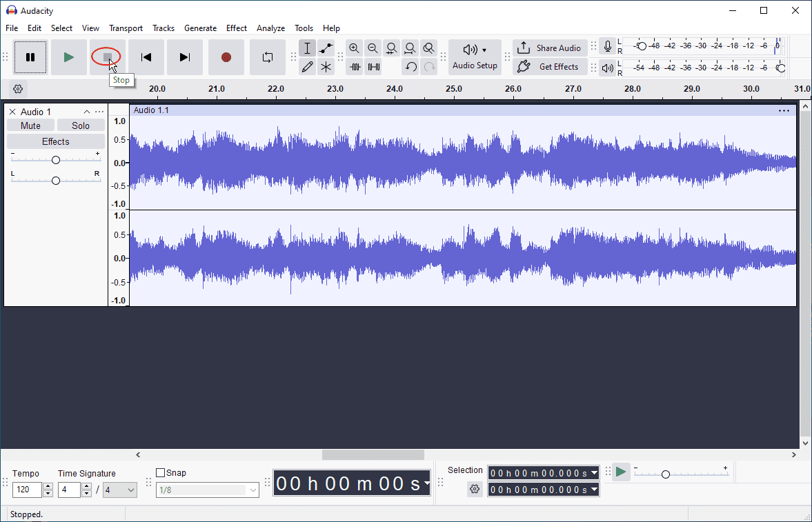Click the Skip to Start playback control
The image size is (812, 522).
146,57
